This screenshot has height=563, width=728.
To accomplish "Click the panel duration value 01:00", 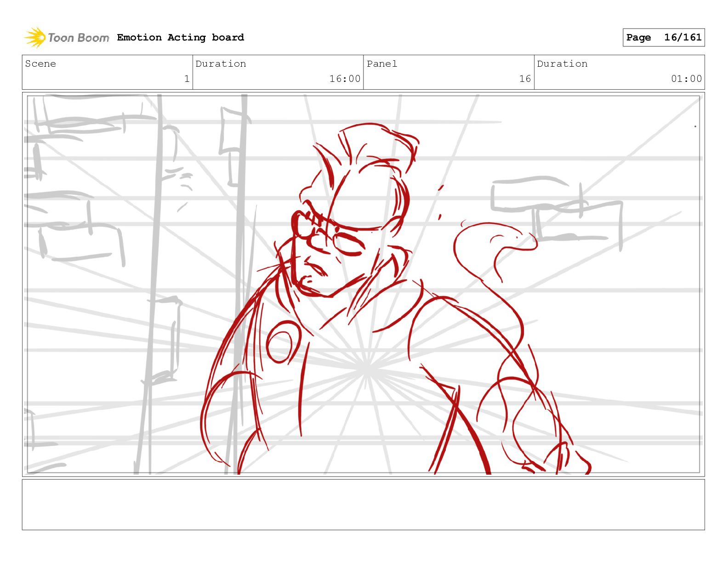I will [686, 79].
